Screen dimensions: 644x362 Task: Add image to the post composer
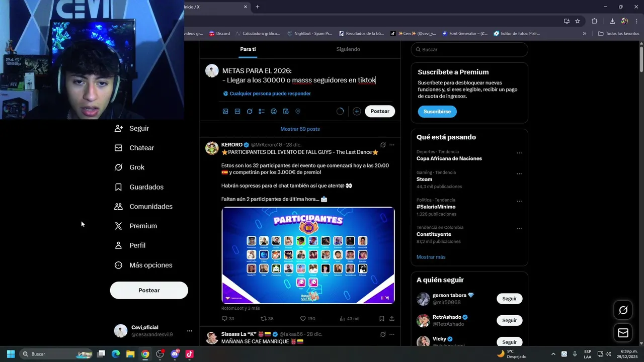click(225, 111)
